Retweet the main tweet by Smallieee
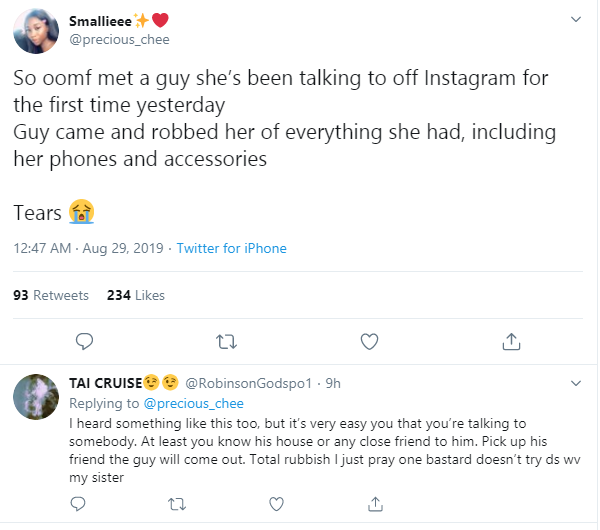The width and height of the screenshot is (600, 530). [x=227, y=342]
